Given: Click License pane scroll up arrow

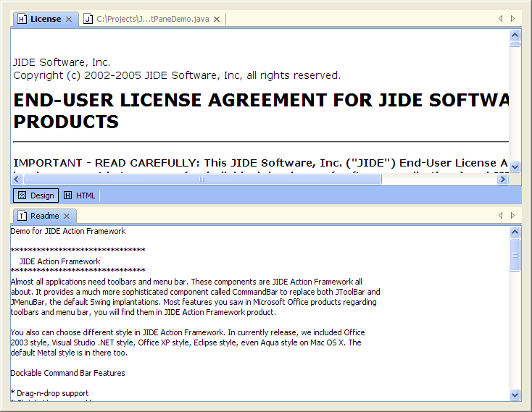Looking at the screenshot, I should [x=515, y=35].
